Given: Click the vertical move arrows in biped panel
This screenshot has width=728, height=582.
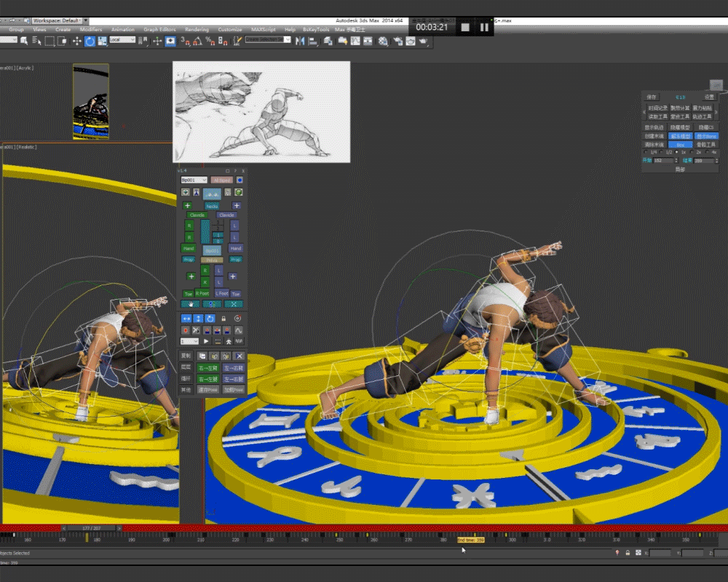Looking at the screenshot, I should [x=198, y=319].
